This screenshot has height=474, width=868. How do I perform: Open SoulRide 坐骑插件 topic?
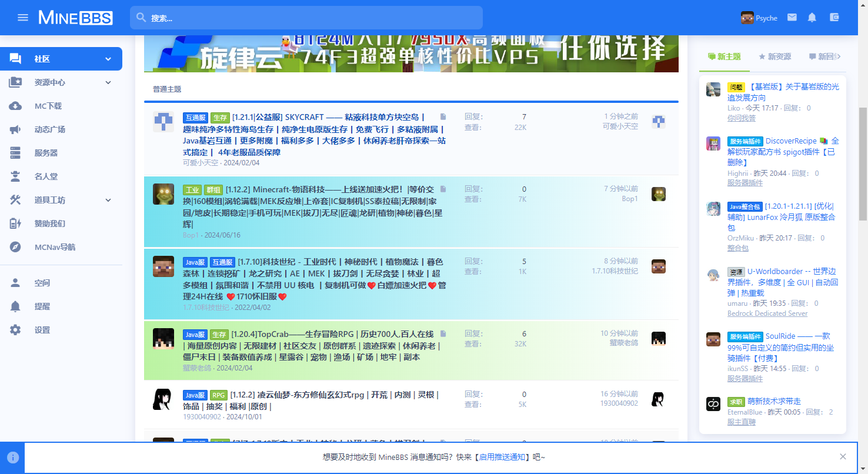coord(780,347)
